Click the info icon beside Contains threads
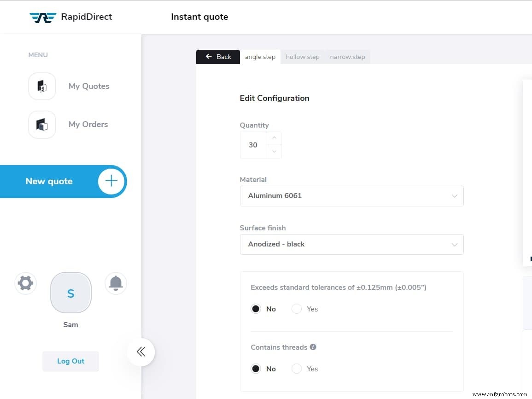 click(313, 347)
